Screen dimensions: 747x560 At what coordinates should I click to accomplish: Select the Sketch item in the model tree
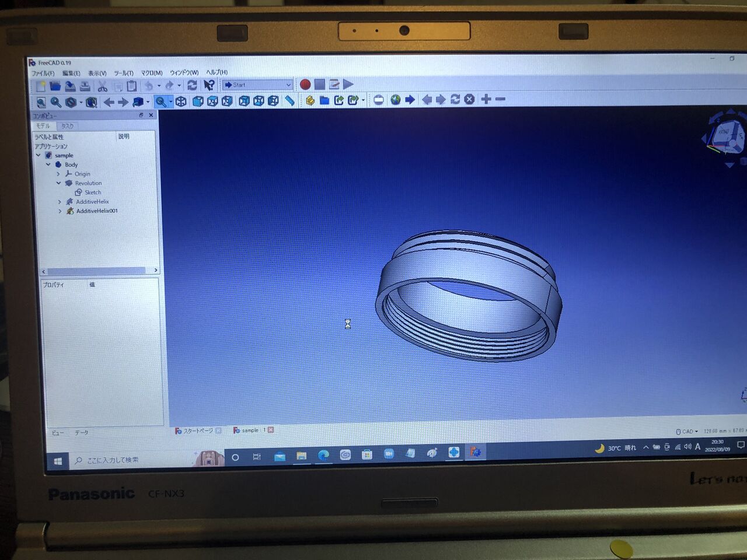point(93,192)
